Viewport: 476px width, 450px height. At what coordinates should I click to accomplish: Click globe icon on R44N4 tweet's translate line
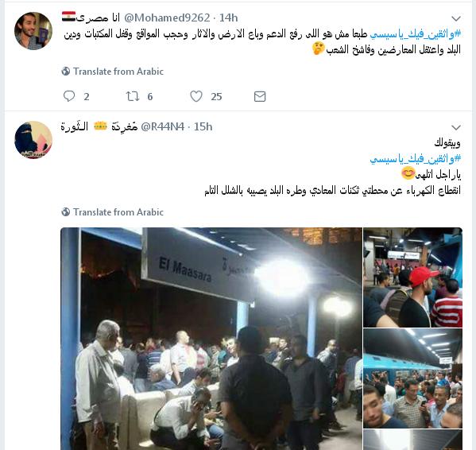(x=66, y=212)
